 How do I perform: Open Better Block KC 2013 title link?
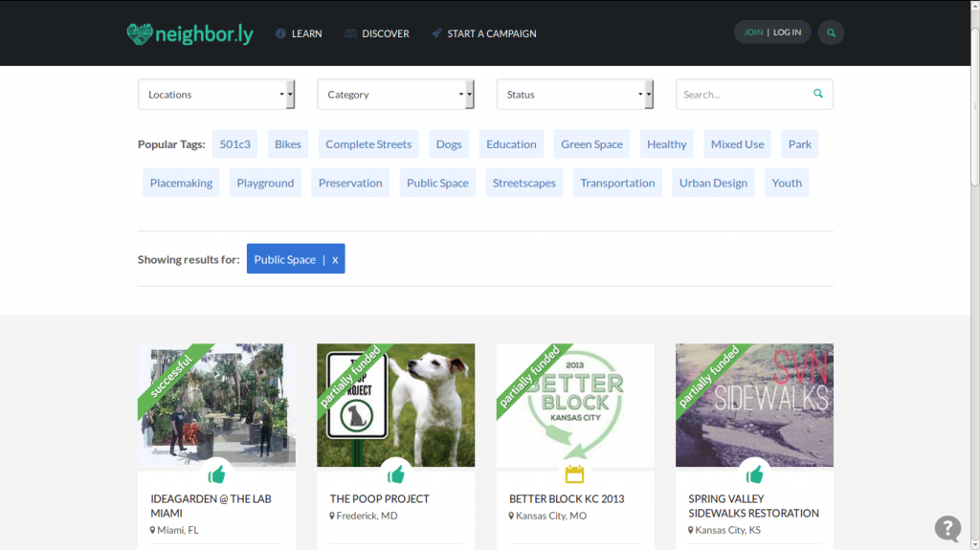tap(567, 498)
